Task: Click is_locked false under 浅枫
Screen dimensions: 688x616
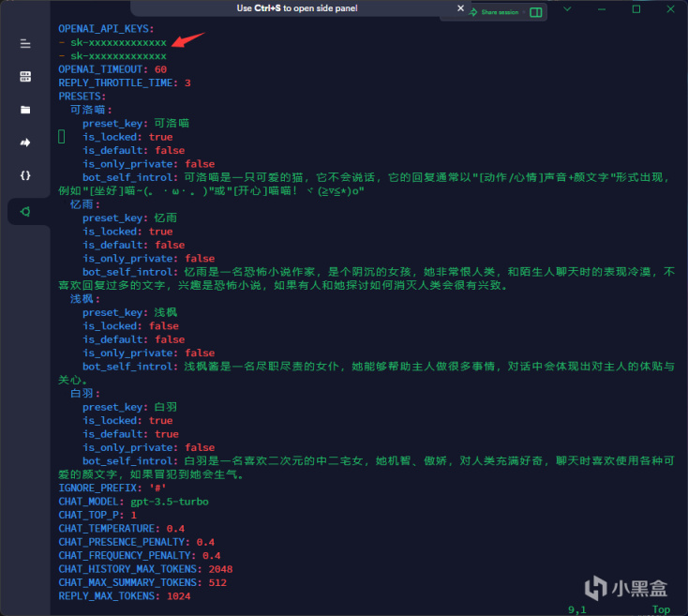Action: pyautogui.click(x=164, y=326)
